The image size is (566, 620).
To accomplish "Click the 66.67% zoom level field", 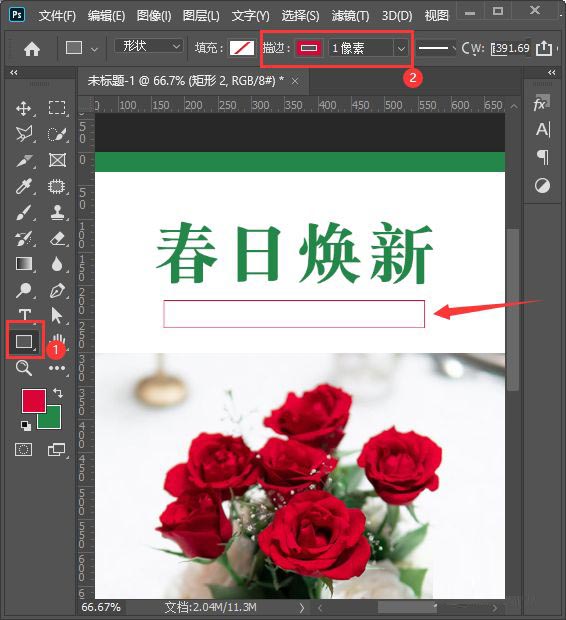I will [x=101, y=607].
